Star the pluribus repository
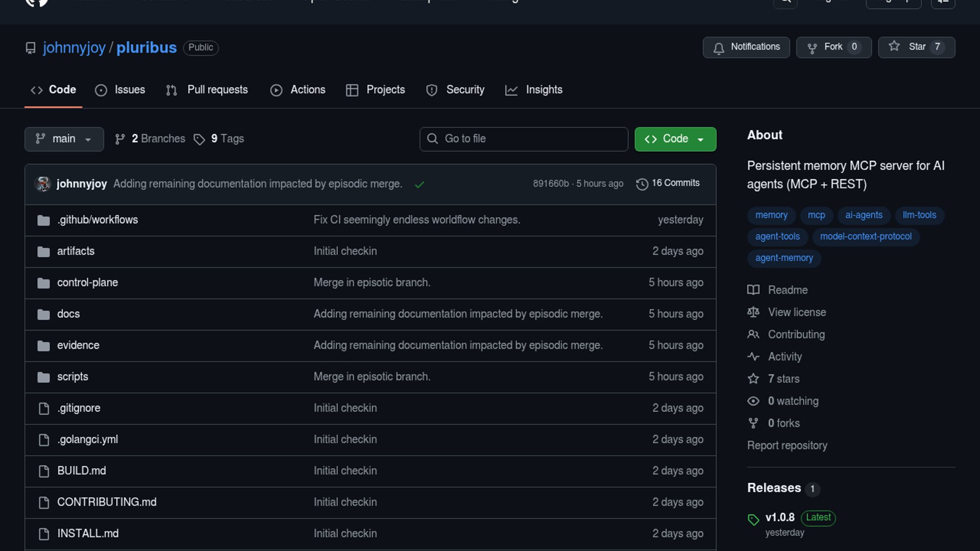Screen dimensions: 980x551 916,47
